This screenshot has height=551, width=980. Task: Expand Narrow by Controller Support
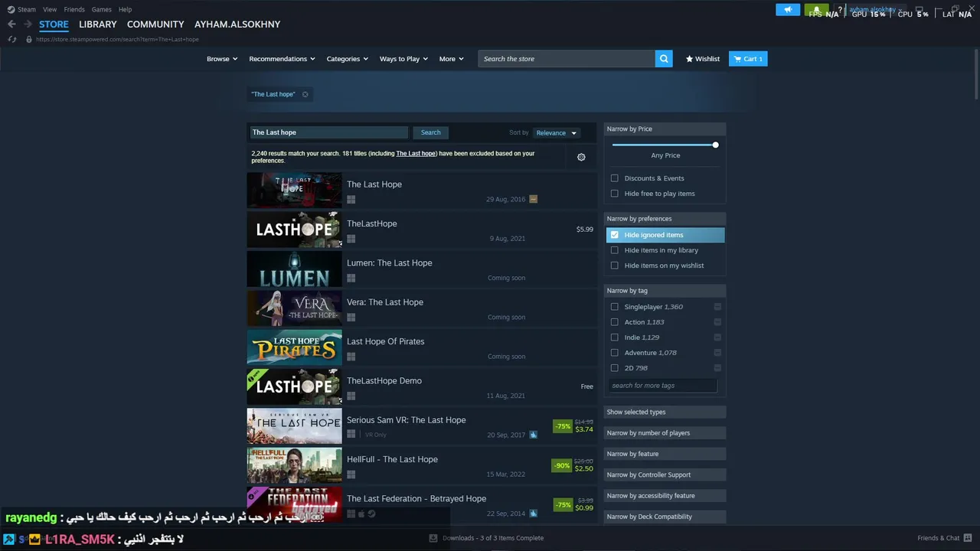[x=665, y=475]
